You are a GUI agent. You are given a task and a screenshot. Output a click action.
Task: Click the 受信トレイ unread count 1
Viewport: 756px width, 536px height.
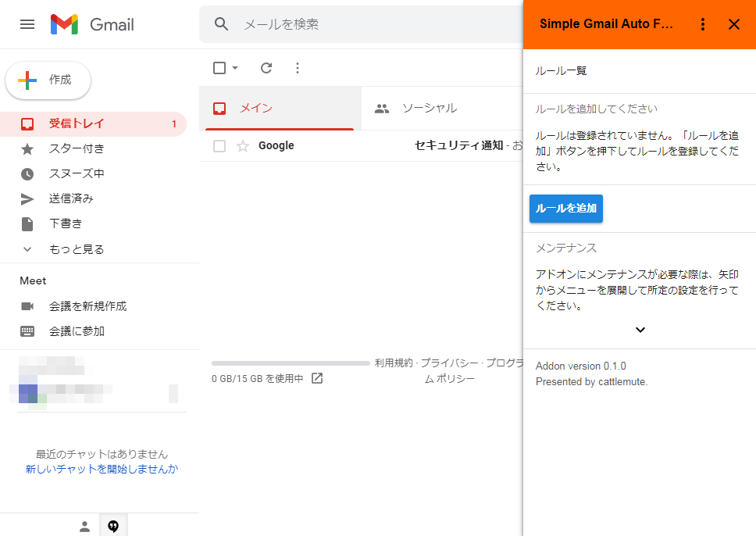click(174, 124)
